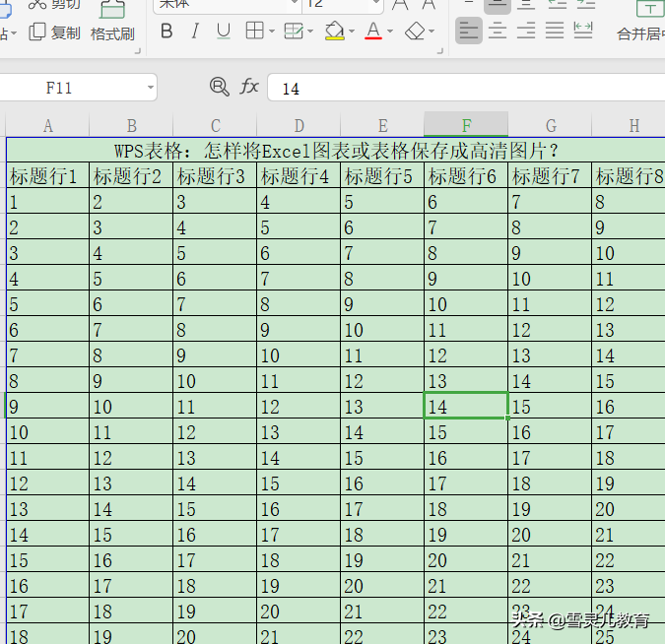The width and height of the screenshot is (665, 644).
Task: Select column E header
Action: (x=382, y=125)
